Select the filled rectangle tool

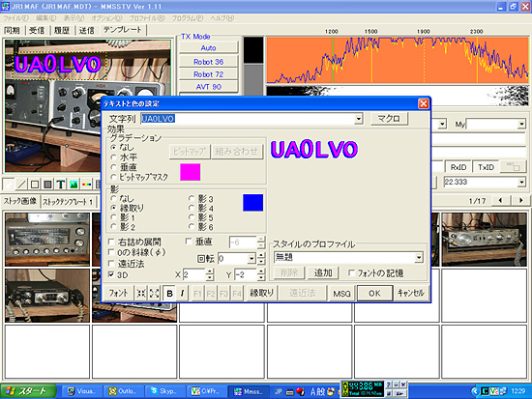pos(47,185)
